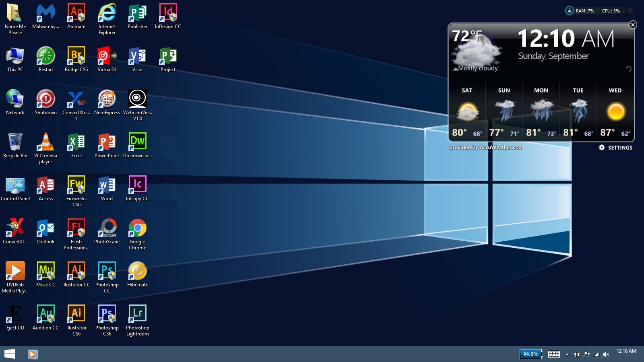
Task: Show hidden system tray icons
Action: 567,354
